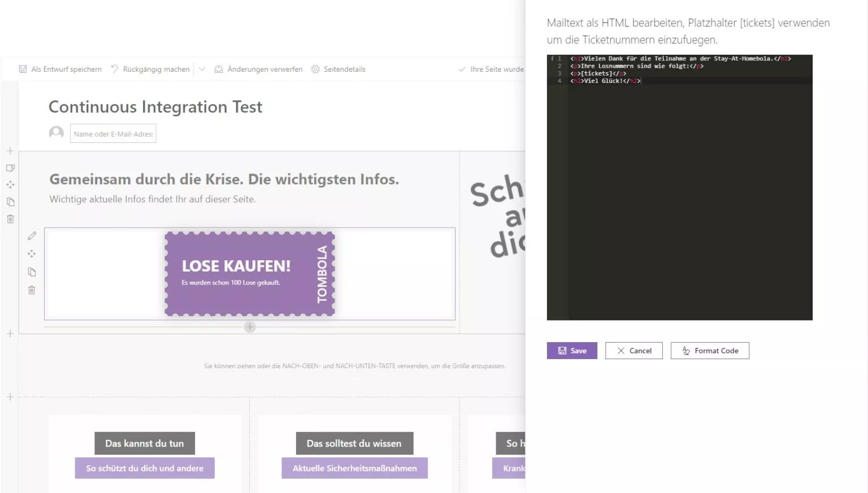Open Seitendetails via the gear icon

338,68
